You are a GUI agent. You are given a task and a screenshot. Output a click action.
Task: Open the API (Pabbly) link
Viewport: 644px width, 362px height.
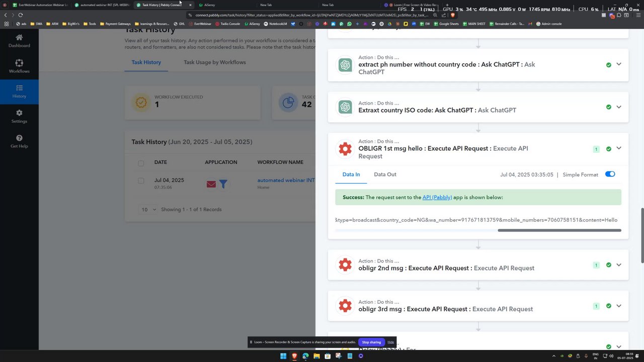click(437, 197)
